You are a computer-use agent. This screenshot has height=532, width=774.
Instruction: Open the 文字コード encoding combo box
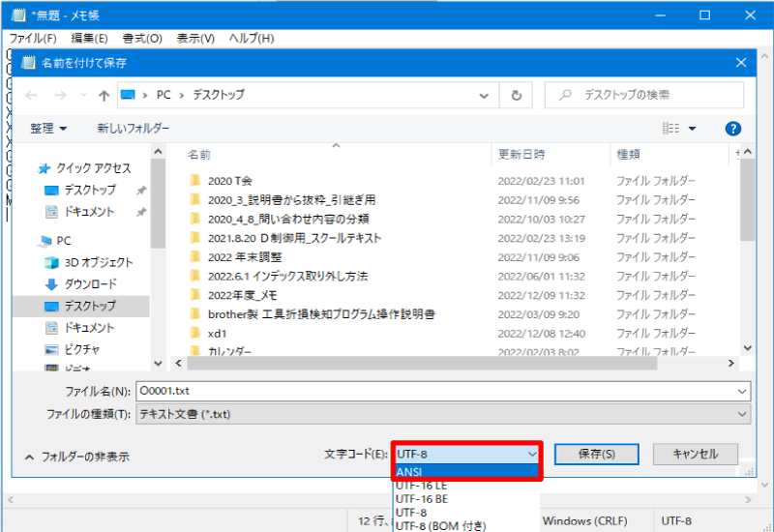(466, 454)
